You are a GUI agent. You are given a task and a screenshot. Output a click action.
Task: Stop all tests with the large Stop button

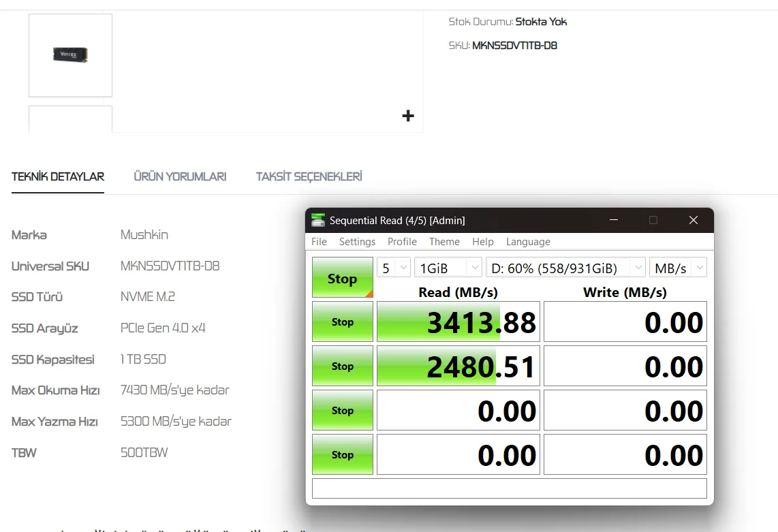(343, 277)
